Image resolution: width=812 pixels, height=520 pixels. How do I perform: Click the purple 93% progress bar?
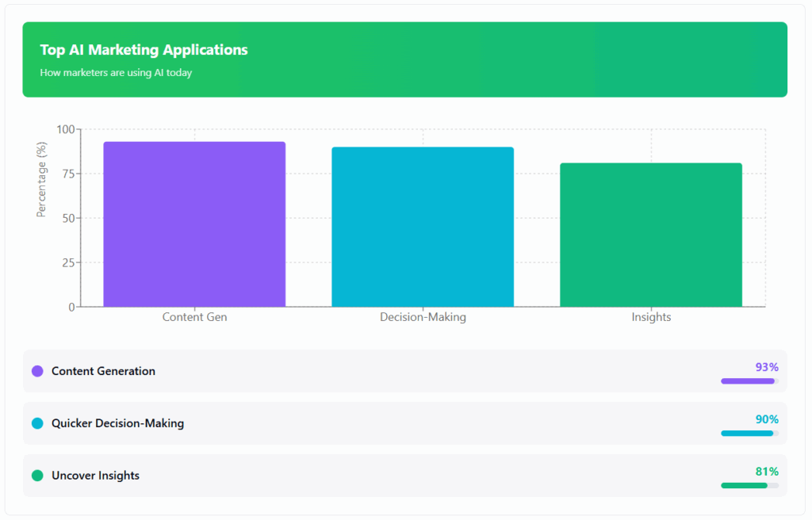pos(748,381)
